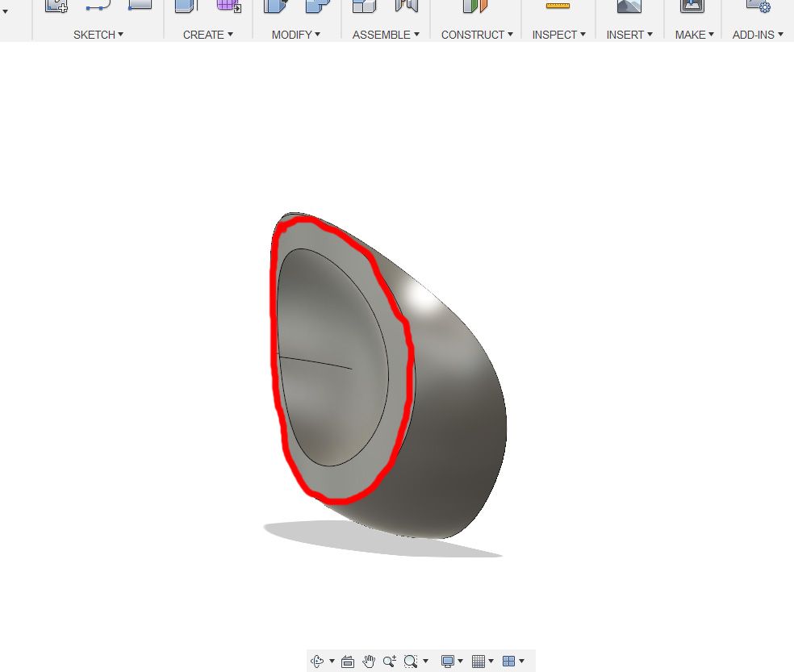This screenshot has width=794, height=672.
Task: Open the MAKE dropdown menu
Action: coord(694,35)
